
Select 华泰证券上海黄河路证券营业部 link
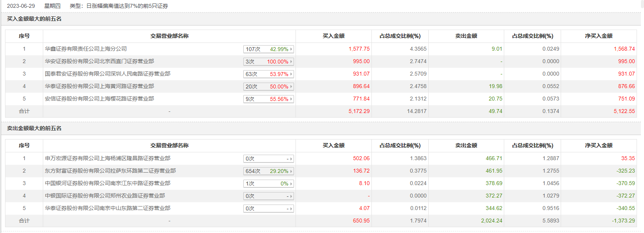coord(99,86)
